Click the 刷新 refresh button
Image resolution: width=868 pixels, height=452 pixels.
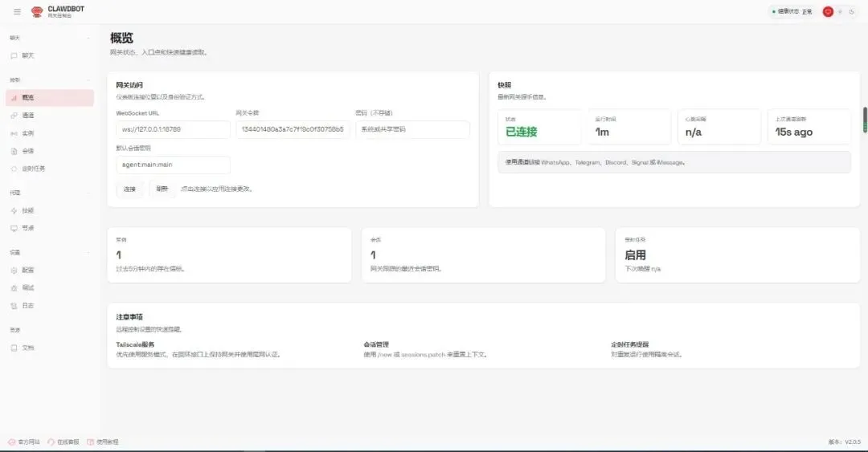click(x=162, y=189)
